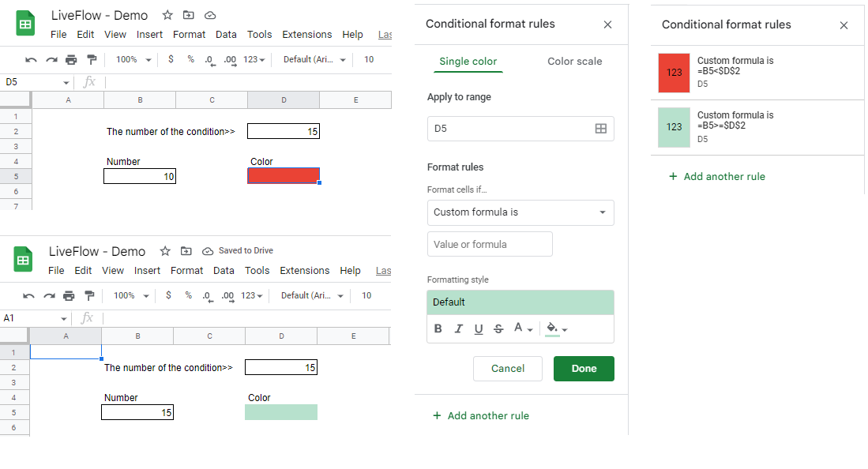The width and height of the screenshot is (868, 469).
Task: Open the Custom formula is dropdown
Action: pyautogui.click(x=520, y=212)
